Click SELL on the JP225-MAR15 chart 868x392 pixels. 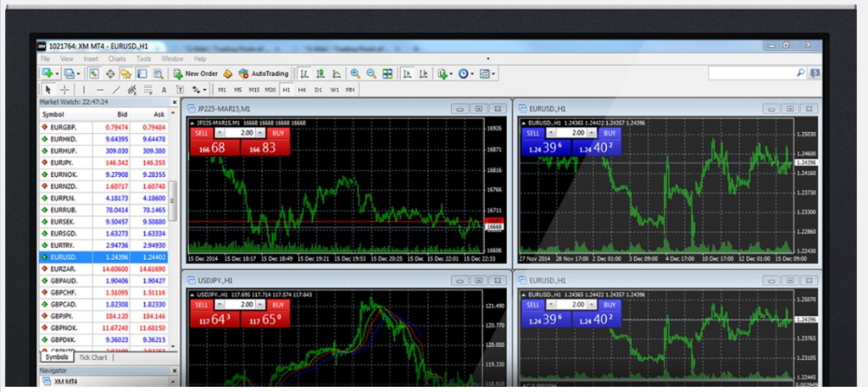click(x=202, y=133)
